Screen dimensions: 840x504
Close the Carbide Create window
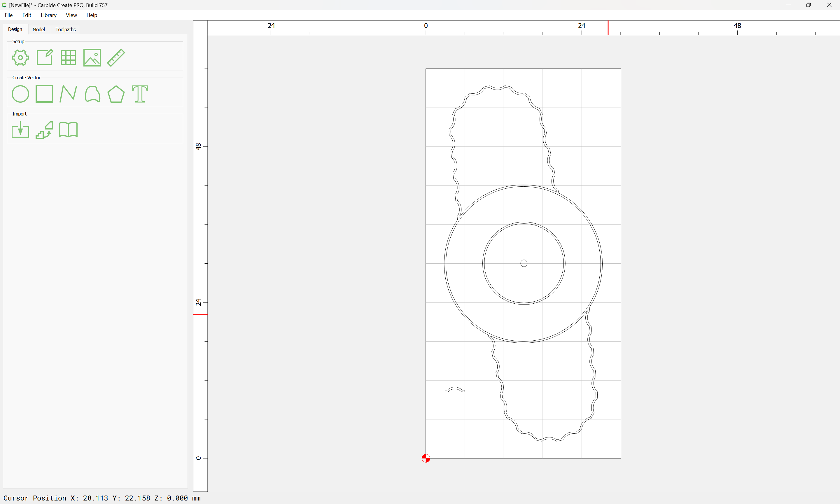tap(829, 5)
